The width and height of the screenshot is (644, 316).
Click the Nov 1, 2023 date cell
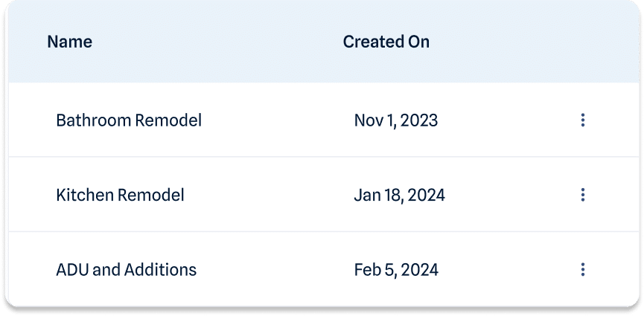396,120
